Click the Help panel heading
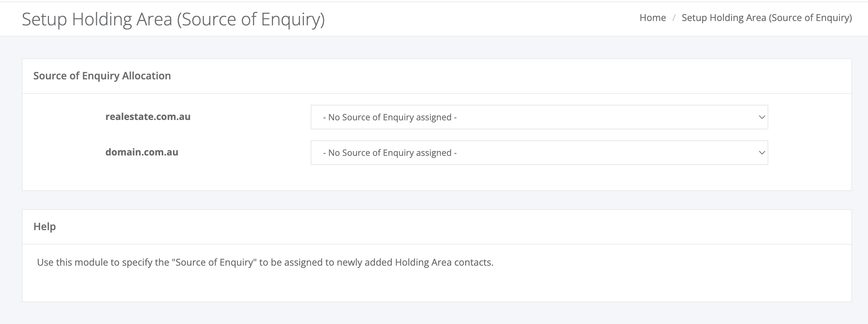The width and height of the screenshot is (868, 324). pyautogui.click(x=45, y=227)
